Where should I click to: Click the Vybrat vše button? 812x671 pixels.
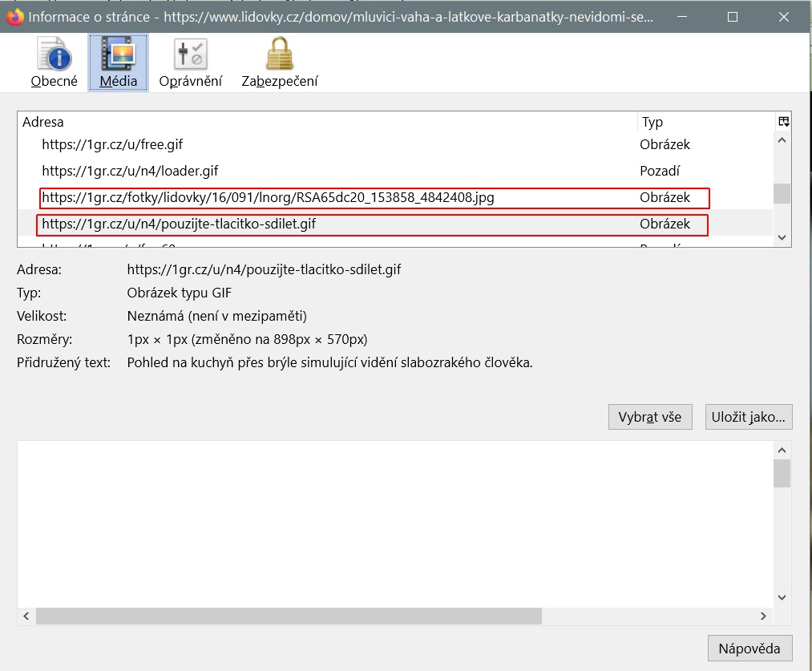[650, 417]
